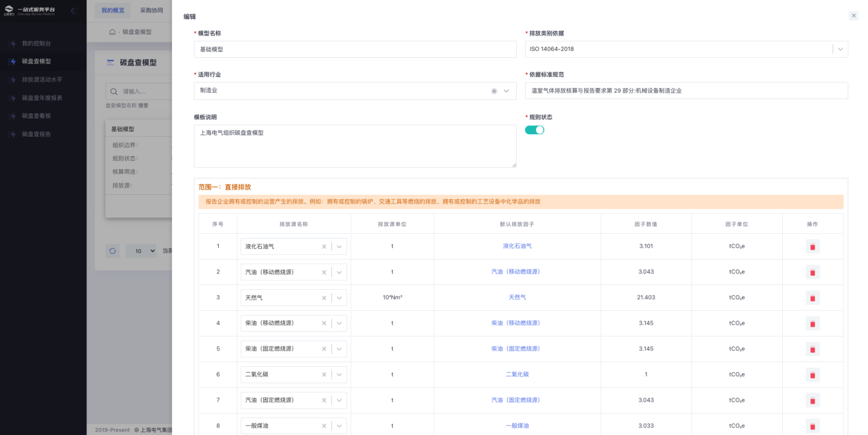
Task: Open the 适用行业 dropdown chevron
Action: [x=506, y=91]
